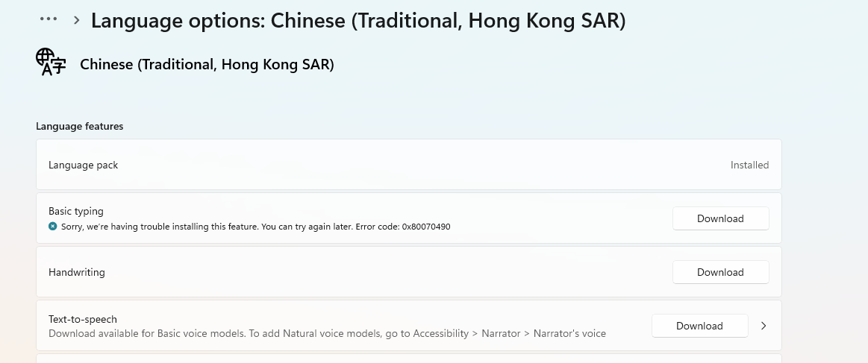Open the breadcrumb ellipsis menu
The height and width of the screenshot is (363, 868).
pos(49,19)
